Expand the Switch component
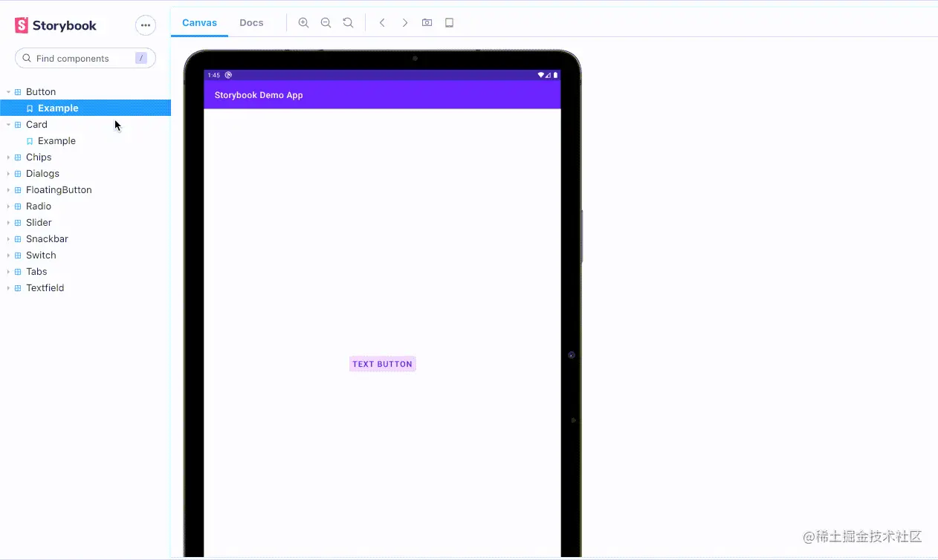Image resolution: width=938 pixels, height=560 pixels. [41, 255]
